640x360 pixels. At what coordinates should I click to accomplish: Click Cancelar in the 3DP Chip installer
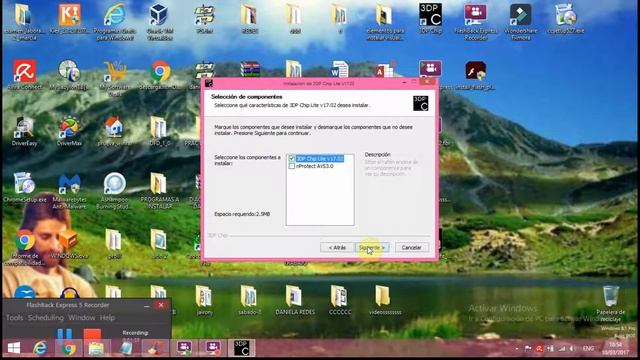[411, 247]
